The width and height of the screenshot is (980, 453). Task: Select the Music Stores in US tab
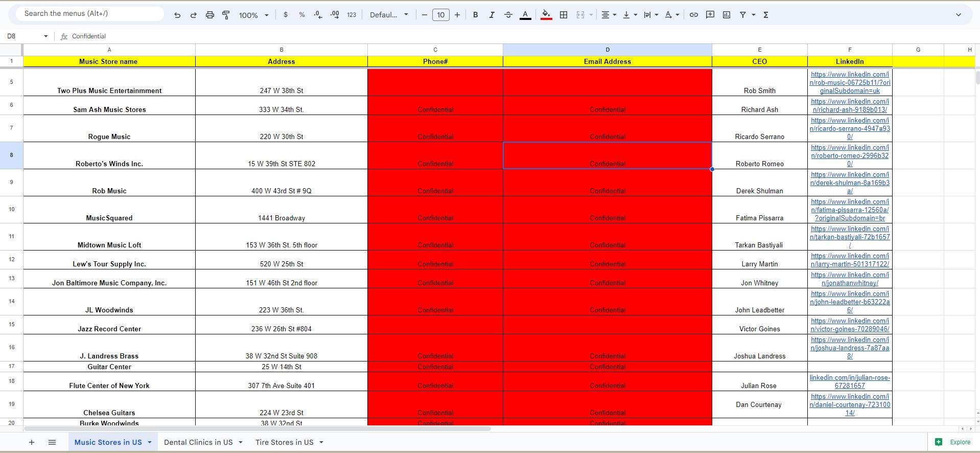108,442
